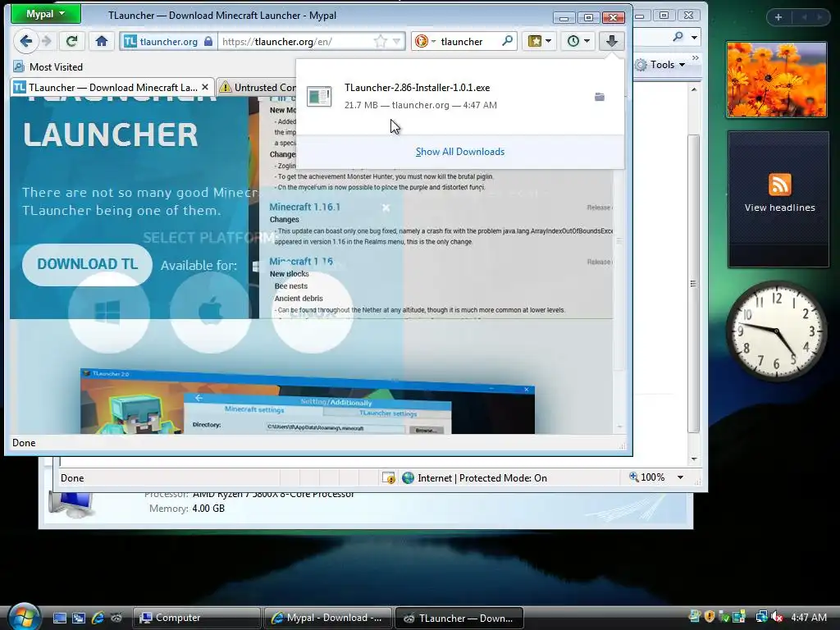Open the history clock dropdown
Image resolution: width=840 pixels, height=630 pixels.
[x=578, y=41]
